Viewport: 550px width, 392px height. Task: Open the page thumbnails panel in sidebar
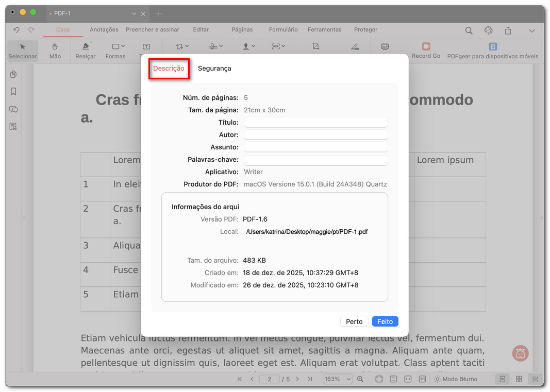(x=13, y=74)
